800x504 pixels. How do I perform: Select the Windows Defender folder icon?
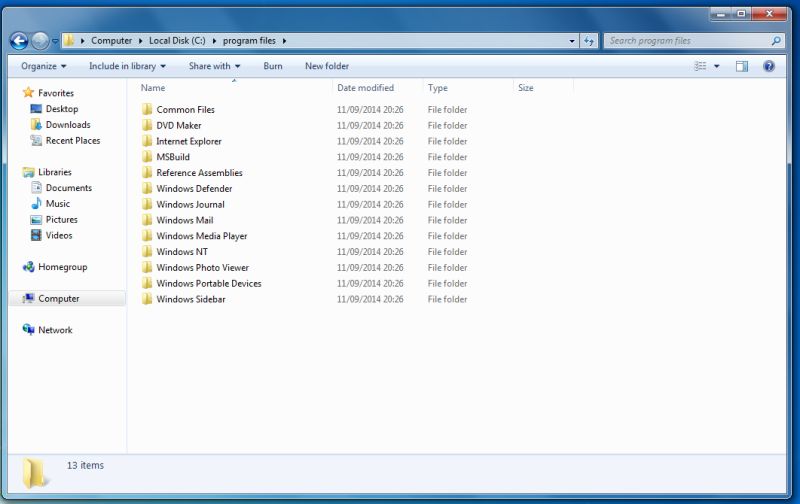(x=147, y=188)
